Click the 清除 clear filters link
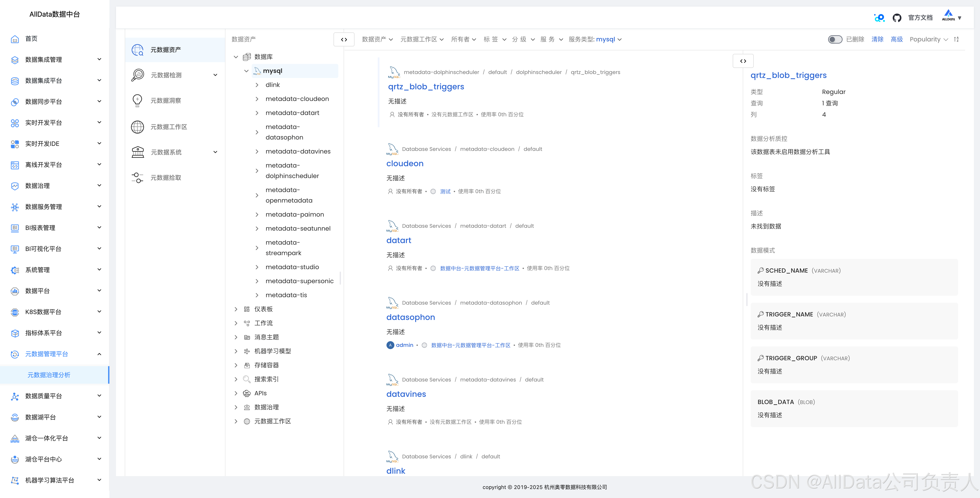 (877, 39)
